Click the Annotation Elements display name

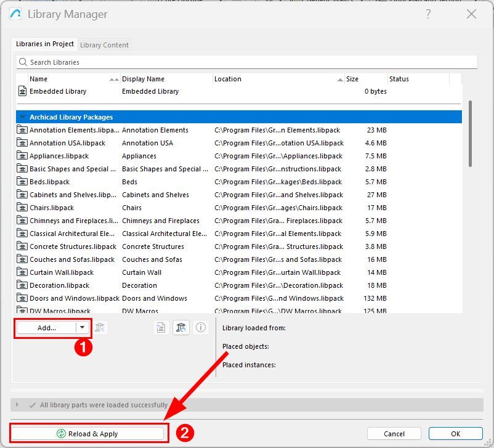click(x=155, y=130)
